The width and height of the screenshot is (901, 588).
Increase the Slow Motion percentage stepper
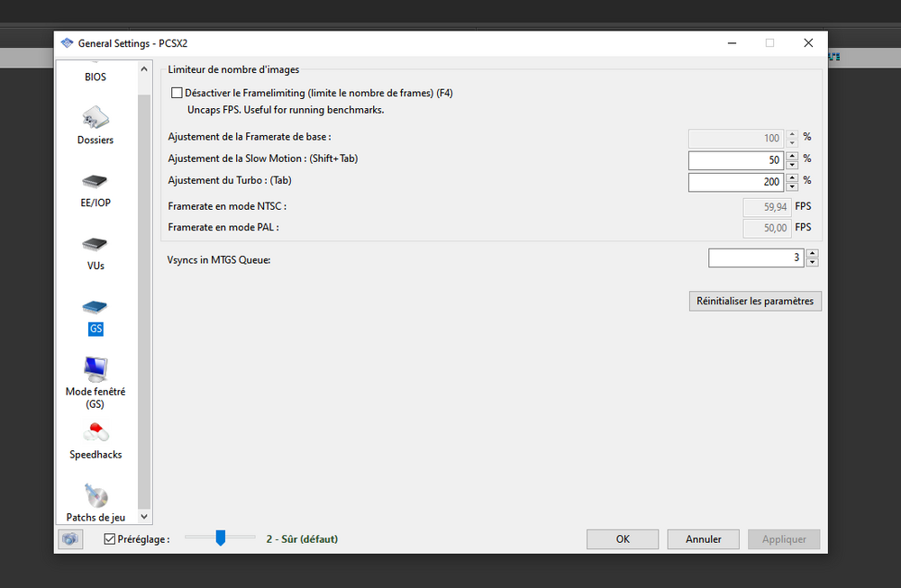pyautogui.click(x=792, y=156)
